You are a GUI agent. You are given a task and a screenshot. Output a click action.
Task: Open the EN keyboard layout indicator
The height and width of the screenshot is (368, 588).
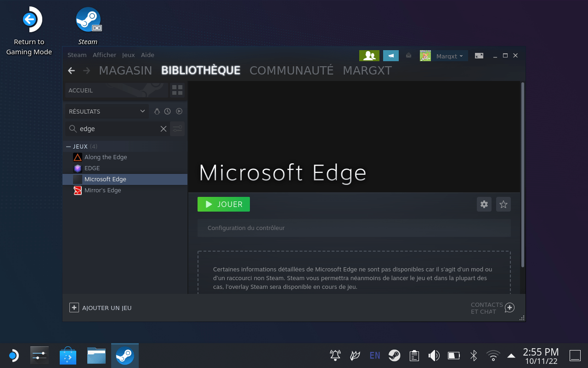[x=375, y=356]
